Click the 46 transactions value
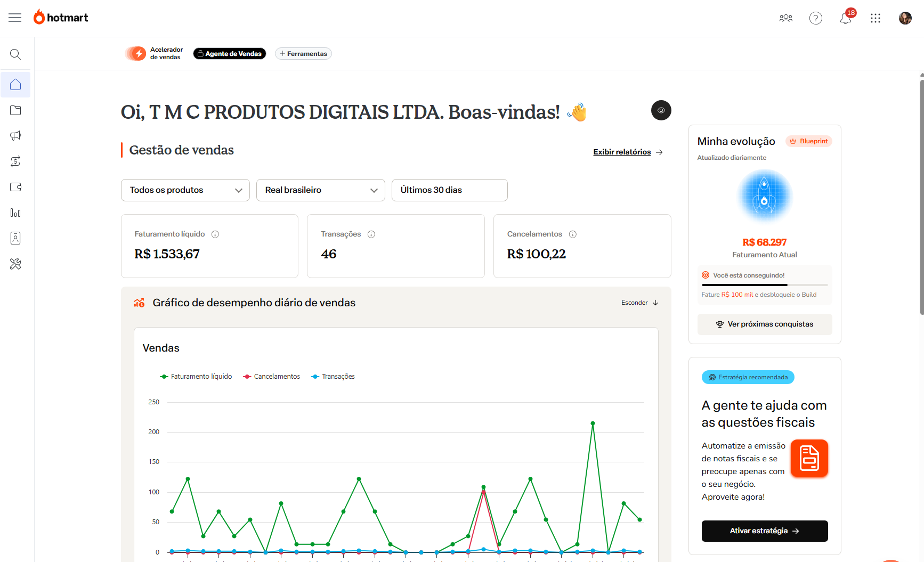Image resolution: width=924 pixels, height=562 pixels. click(329, 254)
